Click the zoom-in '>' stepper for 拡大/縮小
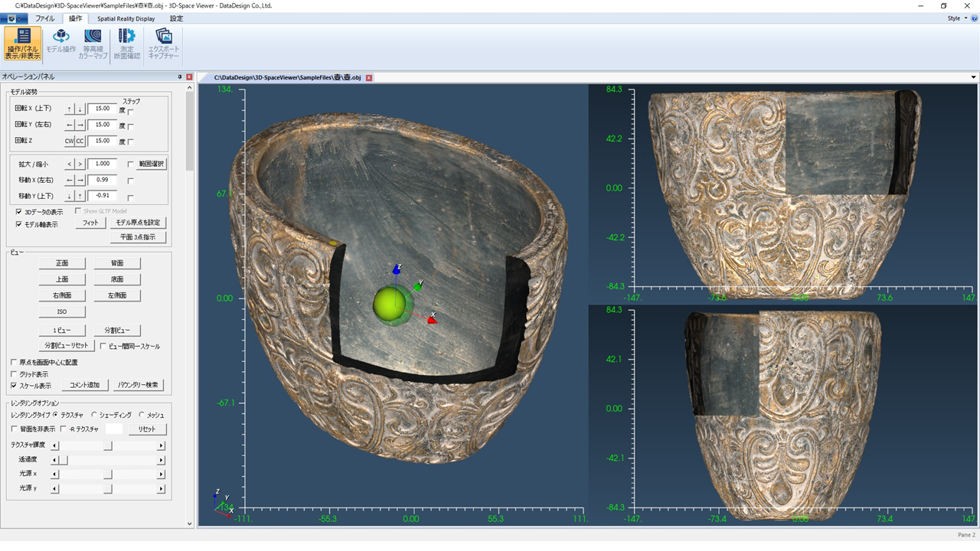This screenshot has width=980, height=551. pos(80,165)
